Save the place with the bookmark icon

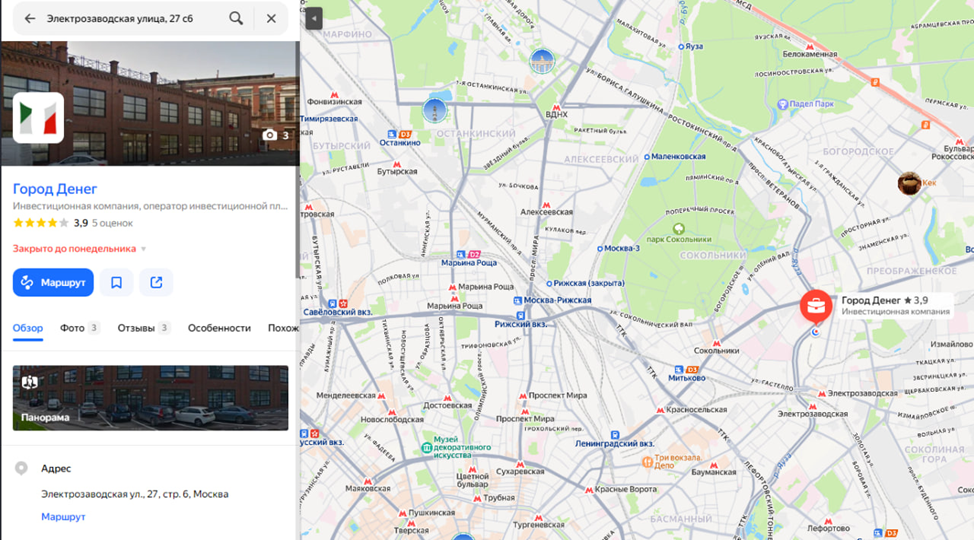tap(116, 283)
